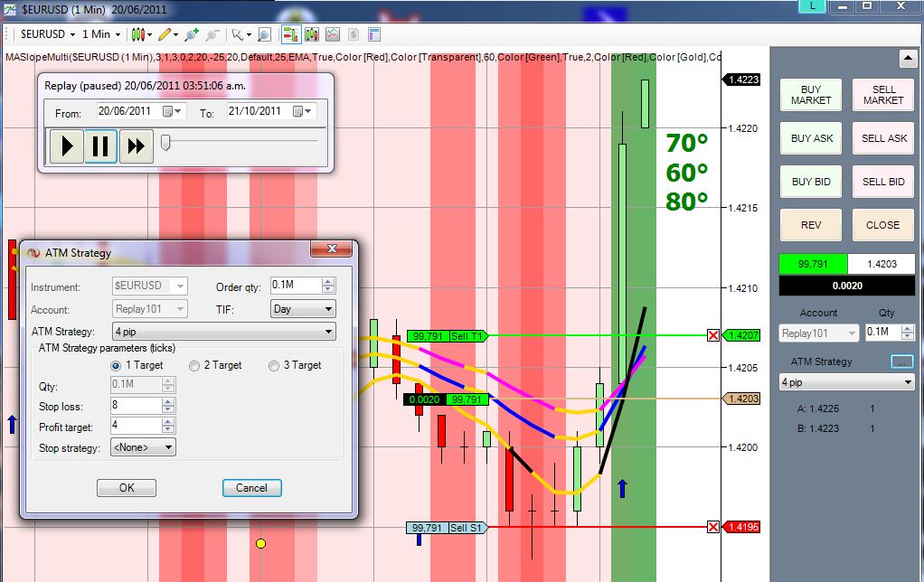Image resolution: width=924 pixels, height=582 pixels.
Task: Expand Chart Trader 4 pip strategy dropdown
Action: tap(847, 383)
